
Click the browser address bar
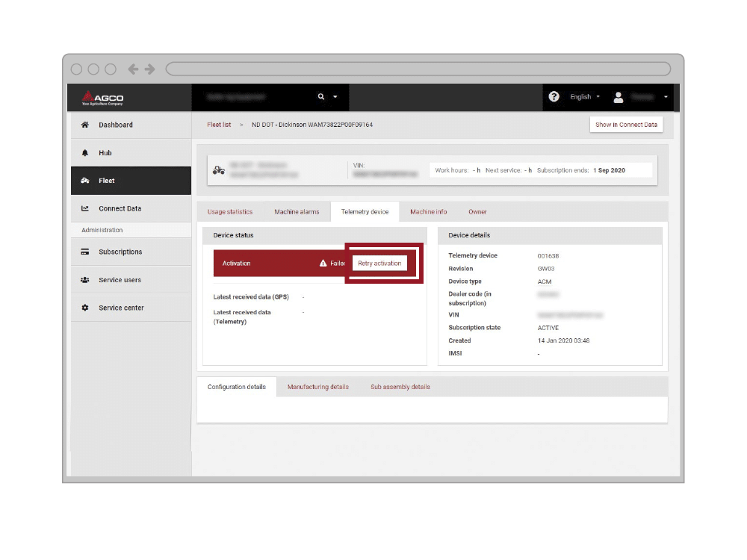418,69
